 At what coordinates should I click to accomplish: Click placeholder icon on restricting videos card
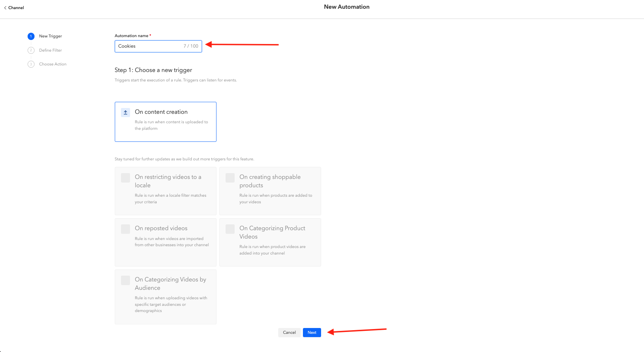[x=125, y=178]
